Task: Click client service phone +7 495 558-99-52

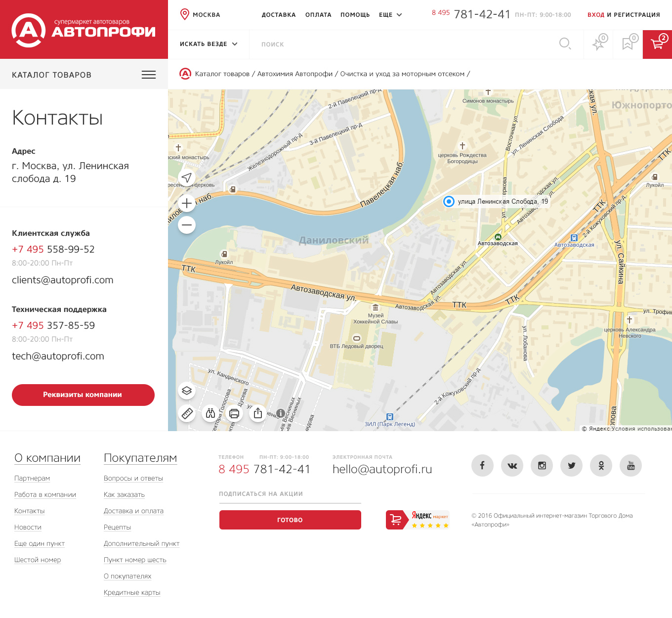Action: (x=53, y=249)
